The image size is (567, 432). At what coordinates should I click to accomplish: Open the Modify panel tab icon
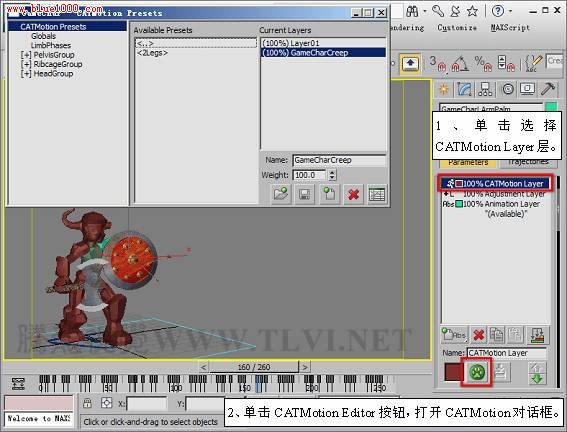pos(464,89)
